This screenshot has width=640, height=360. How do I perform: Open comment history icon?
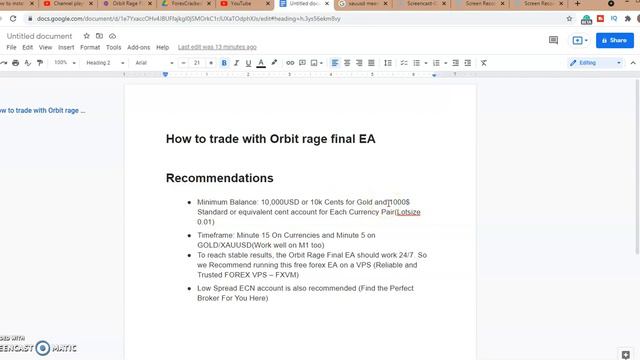[x=553, y=40]
